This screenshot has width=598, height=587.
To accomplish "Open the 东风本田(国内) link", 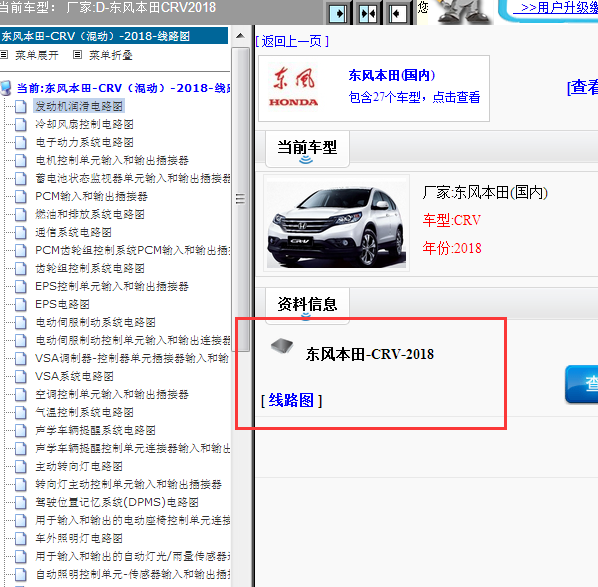I will [392, 76].
